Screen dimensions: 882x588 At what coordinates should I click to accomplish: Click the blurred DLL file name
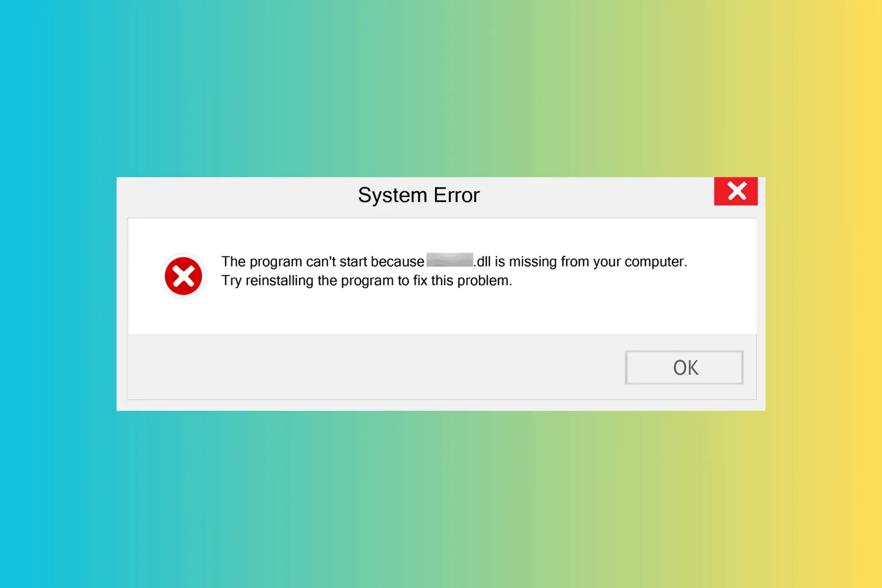(450, 260)
